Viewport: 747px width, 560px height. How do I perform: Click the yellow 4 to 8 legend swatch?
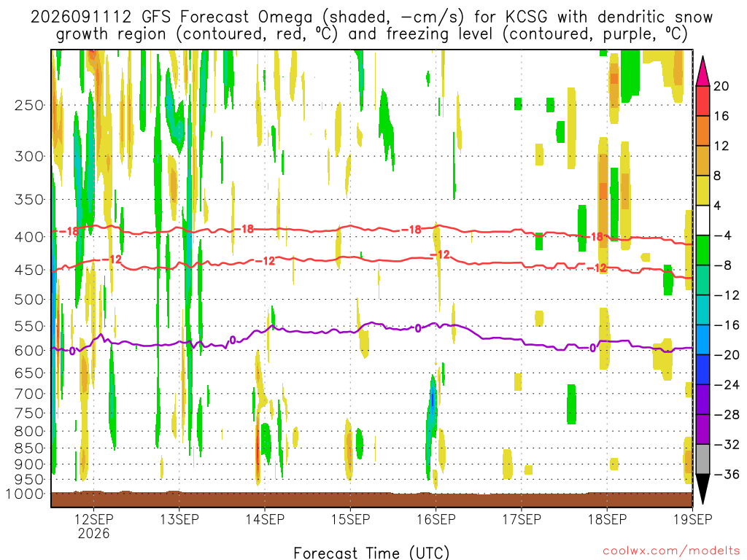pos(703,190)
